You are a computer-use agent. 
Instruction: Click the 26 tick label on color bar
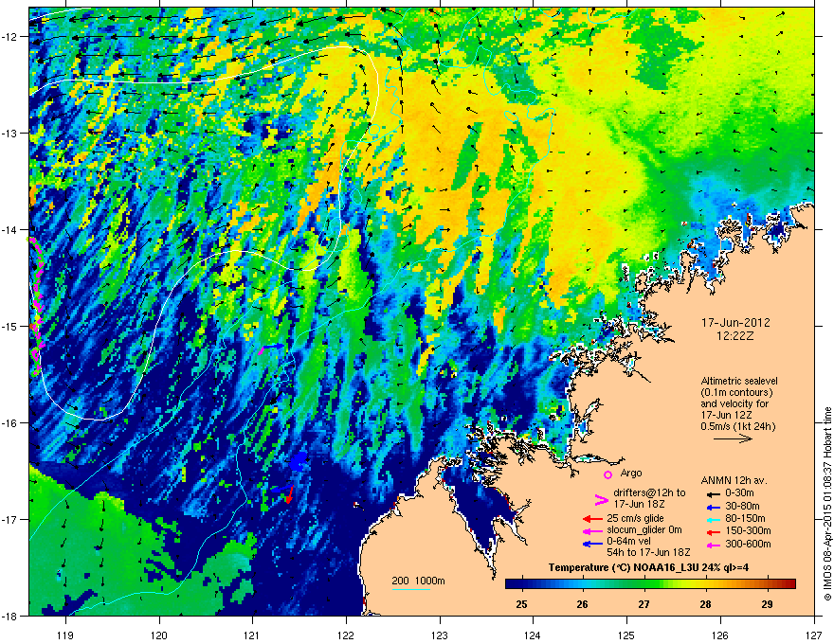tap(583, 604)
